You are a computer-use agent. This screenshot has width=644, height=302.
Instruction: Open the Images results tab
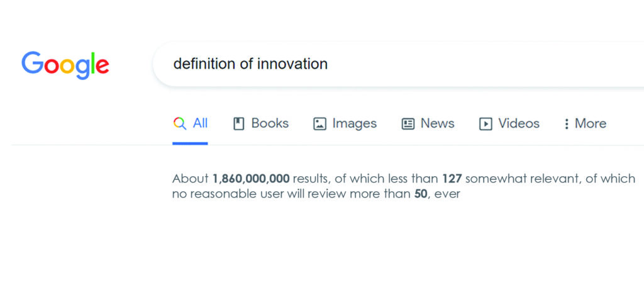click(345, 124)
